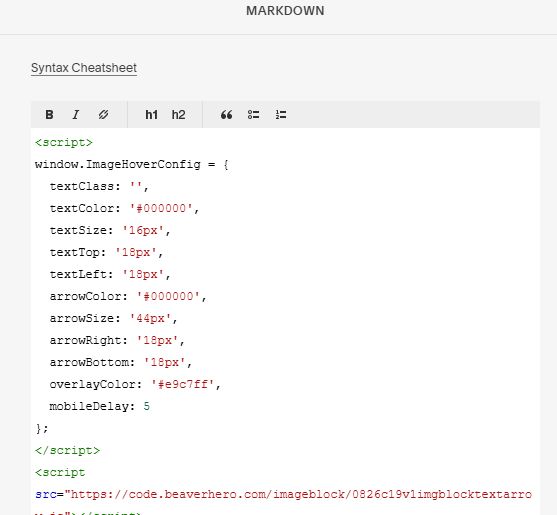Viewport: 557px width, 515px height.
Task: Apply heading 1 with the h1 button
Action: pos(152,115)
